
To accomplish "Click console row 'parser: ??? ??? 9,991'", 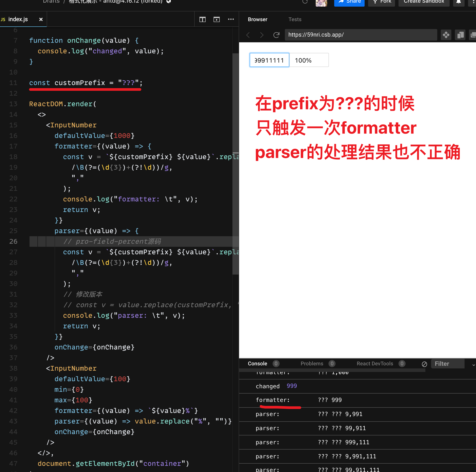I will [357, 414].
